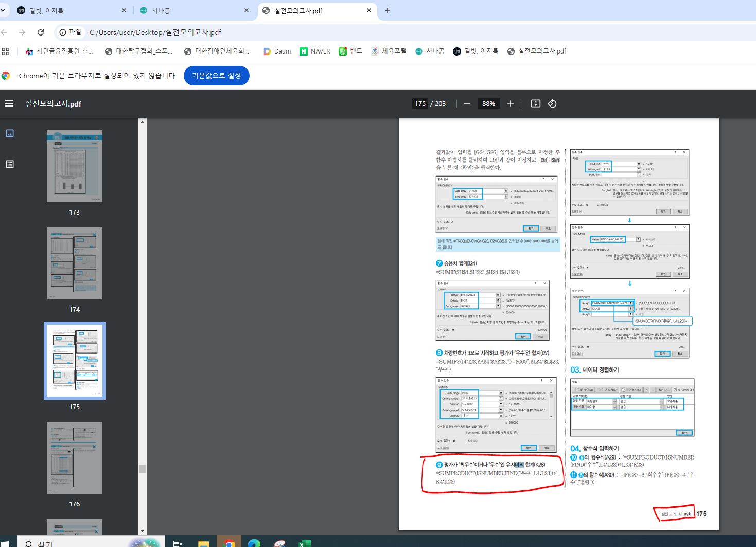This screenshot has width=756, height=547.
Task: Click the zoom percentage field 88%
Action: click(488, 103)
